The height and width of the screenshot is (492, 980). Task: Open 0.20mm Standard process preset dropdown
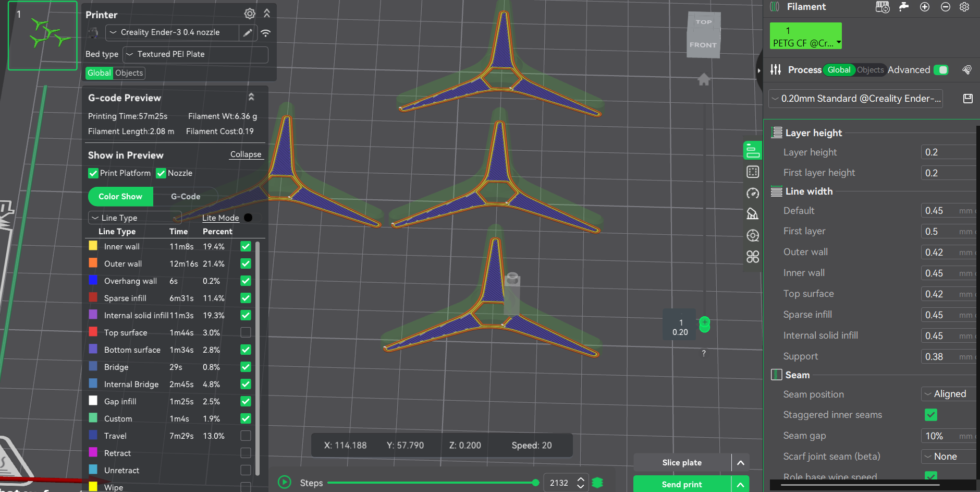[x=855, y=99]
